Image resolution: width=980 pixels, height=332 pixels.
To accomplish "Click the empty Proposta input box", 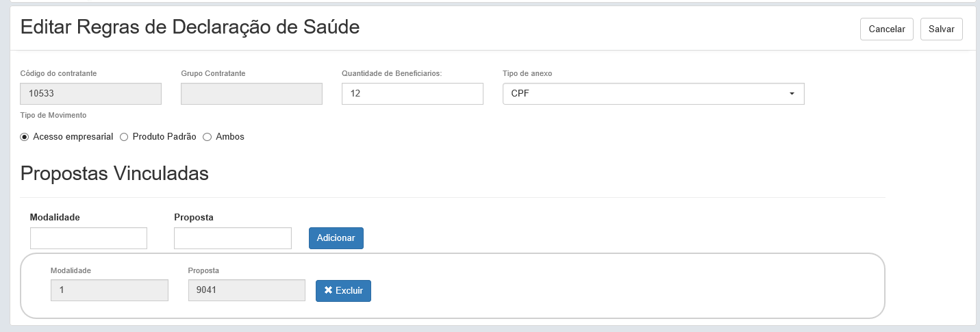I will [x=232, y=238].
